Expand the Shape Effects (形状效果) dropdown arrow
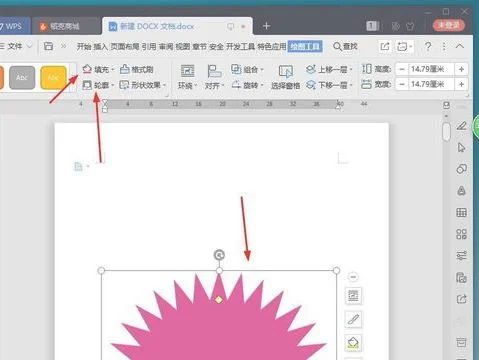479x360 pixels. 164,85
